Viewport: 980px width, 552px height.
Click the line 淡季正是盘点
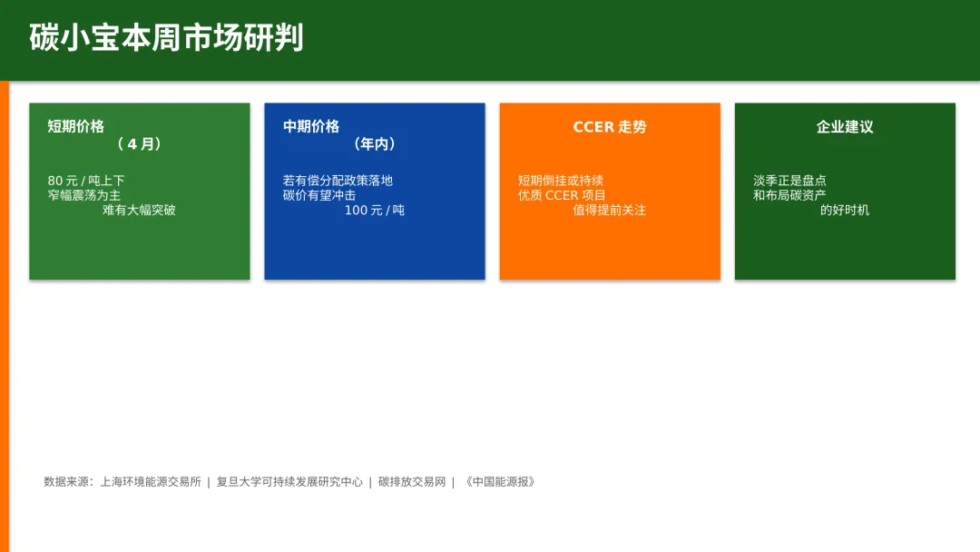(789, 181)
